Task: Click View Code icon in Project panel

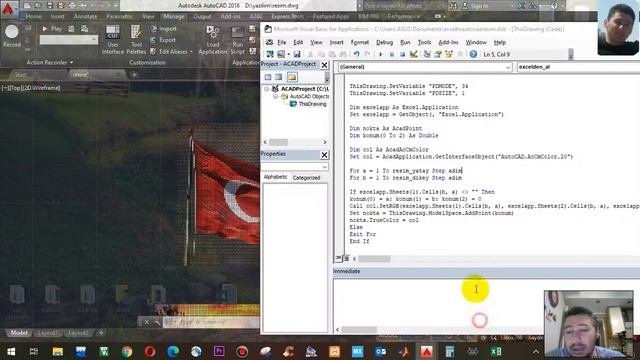Action: coord(268,77)
